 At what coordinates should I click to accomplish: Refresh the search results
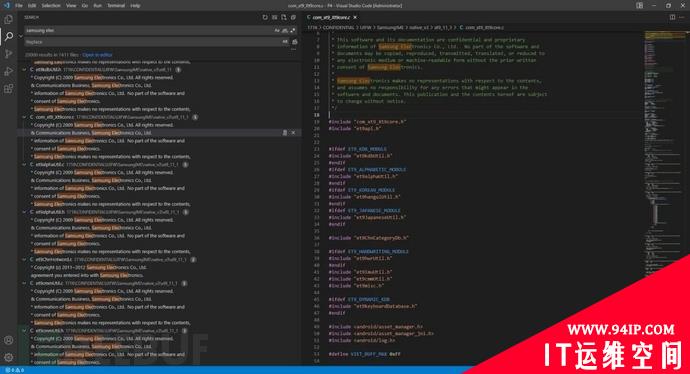tap(264, 17)
